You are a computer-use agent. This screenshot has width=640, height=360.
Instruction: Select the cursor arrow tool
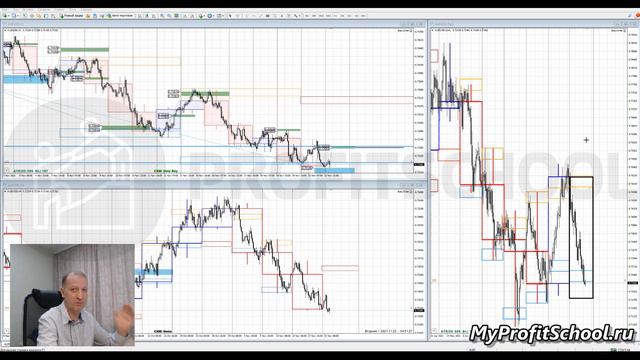pyautogui.click(x=230, y=16)
